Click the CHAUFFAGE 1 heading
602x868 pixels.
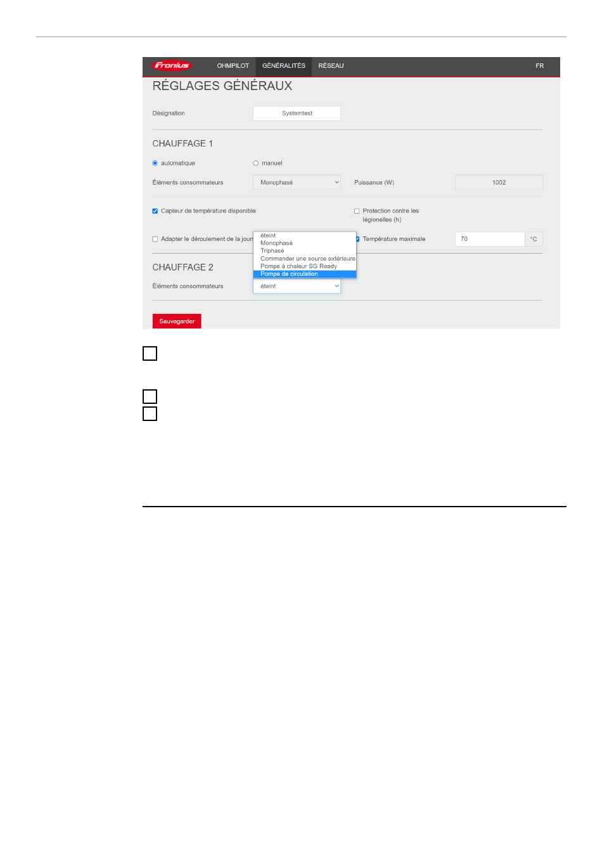183,143
